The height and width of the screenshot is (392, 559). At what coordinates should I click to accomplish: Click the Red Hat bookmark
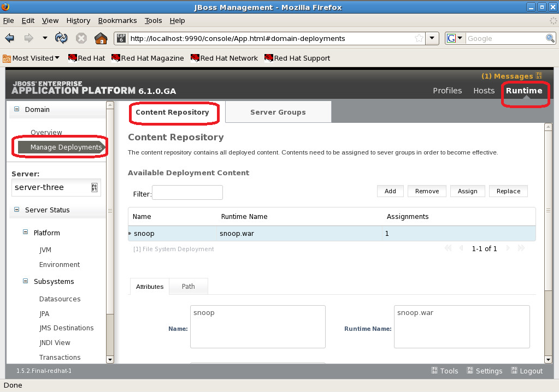[87, 58]
